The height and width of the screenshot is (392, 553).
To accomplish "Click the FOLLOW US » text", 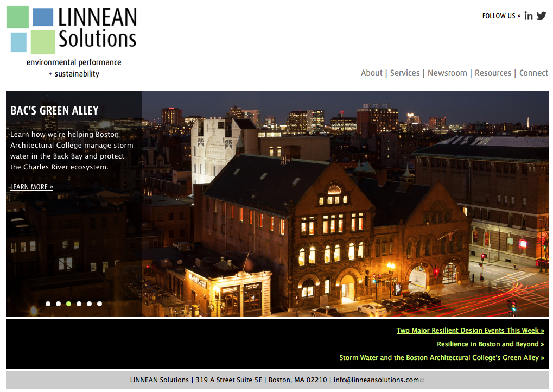I will (501, 16).
